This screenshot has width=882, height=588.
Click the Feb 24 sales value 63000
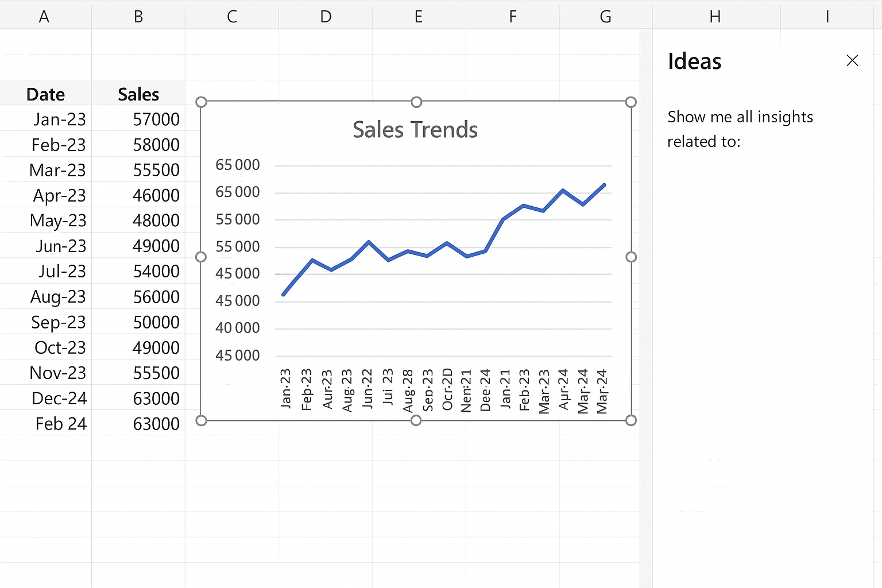(138, 423)
